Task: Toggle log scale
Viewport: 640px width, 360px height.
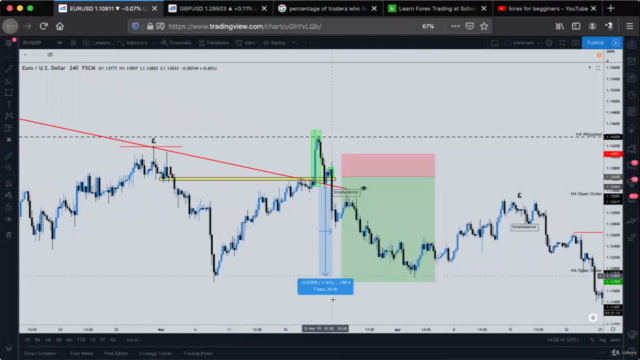Action: pyautogui.click(x=602, y=340)
